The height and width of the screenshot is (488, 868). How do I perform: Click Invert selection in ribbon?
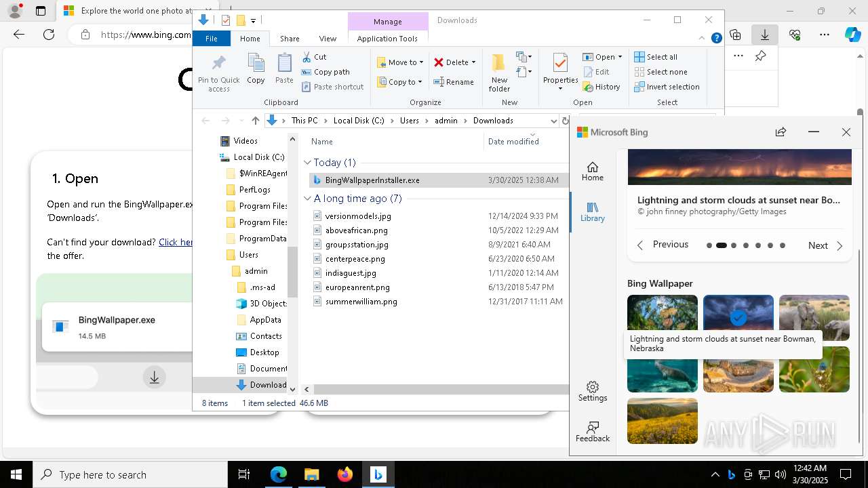667,87
